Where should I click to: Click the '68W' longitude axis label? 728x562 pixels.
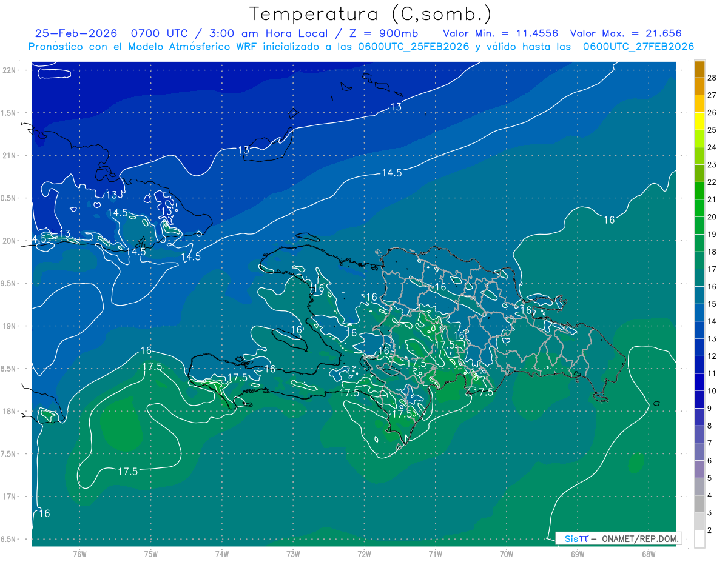(649, 554)
